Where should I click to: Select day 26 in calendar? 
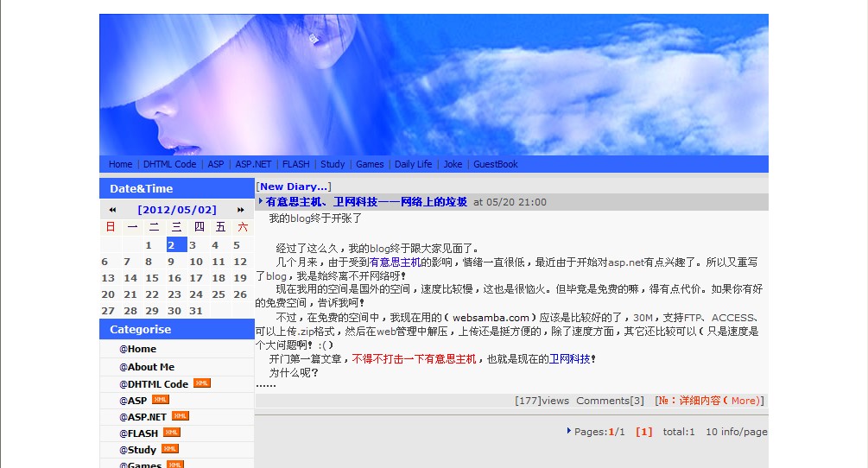(240, 294)
